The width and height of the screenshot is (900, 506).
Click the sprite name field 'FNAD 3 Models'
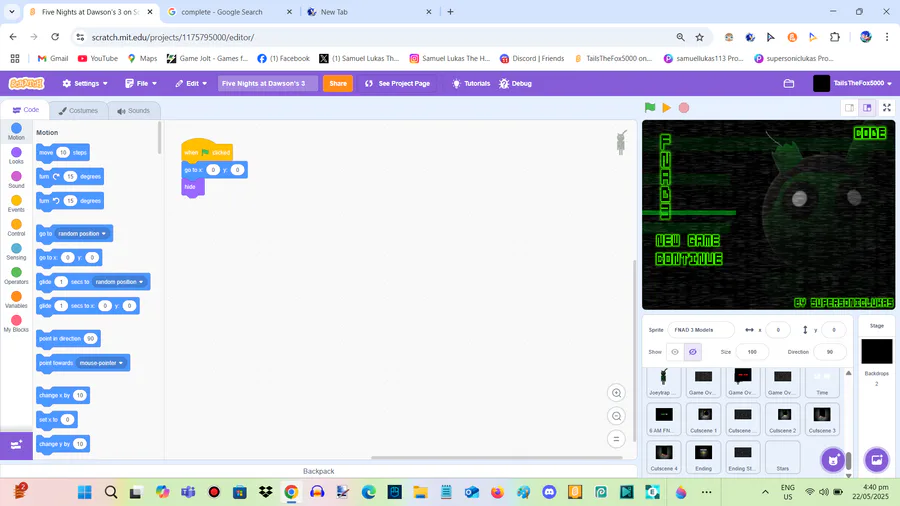point(700,330)
